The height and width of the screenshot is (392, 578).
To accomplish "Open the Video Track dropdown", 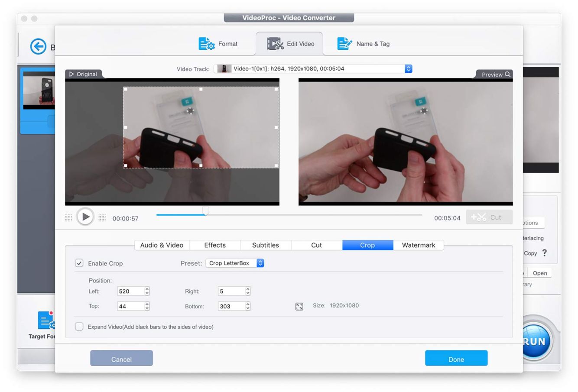I will [408, 69].
